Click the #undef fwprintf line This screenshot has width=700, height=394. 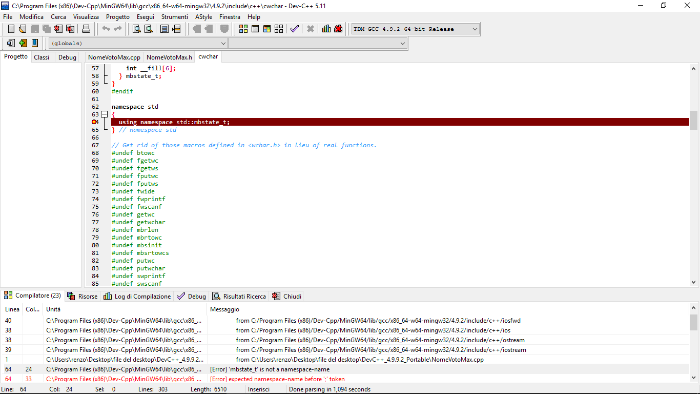[138, 199]
